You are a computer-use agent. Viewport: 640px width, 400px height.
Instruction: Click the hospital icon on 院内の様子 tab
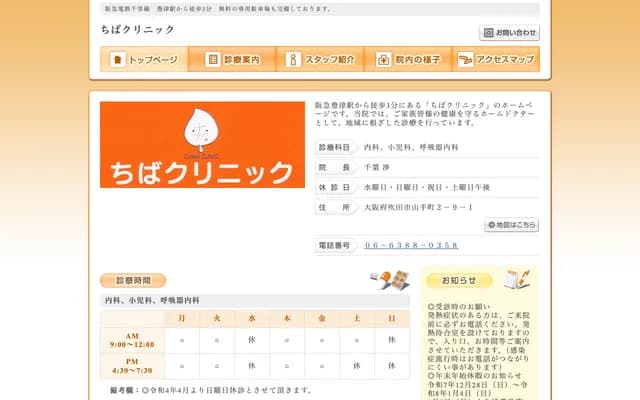click(383, 60)
